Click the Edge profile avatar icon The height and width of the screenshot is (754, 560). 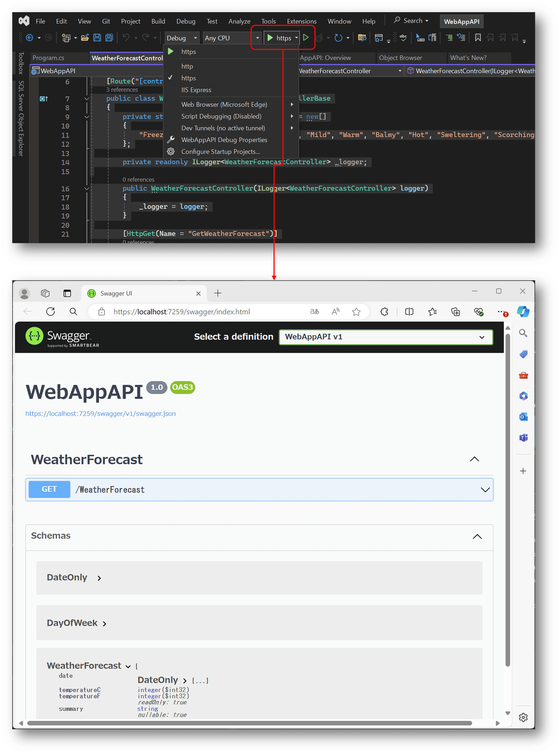click(24, 293)
